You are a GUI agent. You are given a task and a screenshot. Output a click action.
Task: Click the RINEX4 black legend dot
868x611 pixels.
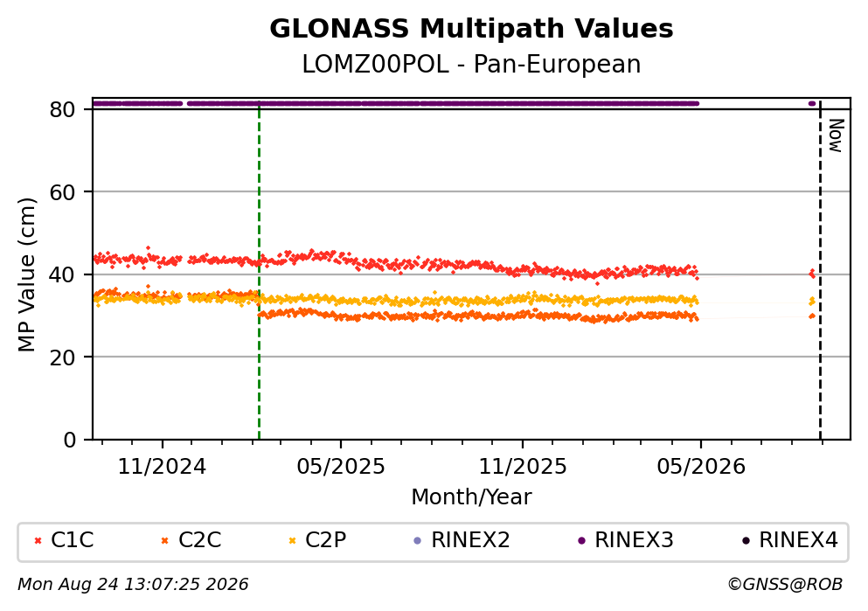point(746,541)
